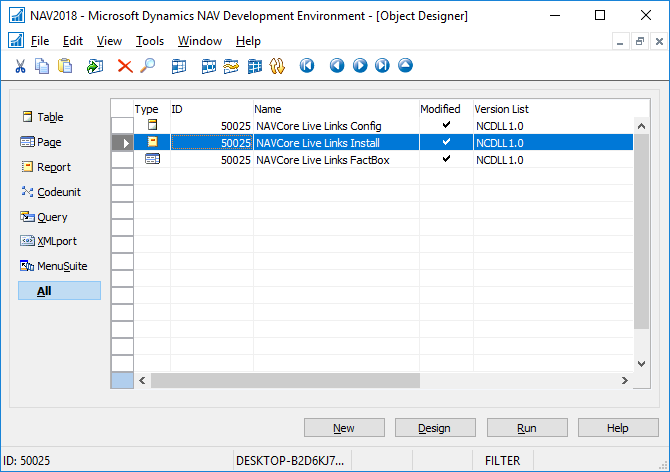
Task: Toggle Modified checkmark for Live Links Install
Action: (446, 142)
